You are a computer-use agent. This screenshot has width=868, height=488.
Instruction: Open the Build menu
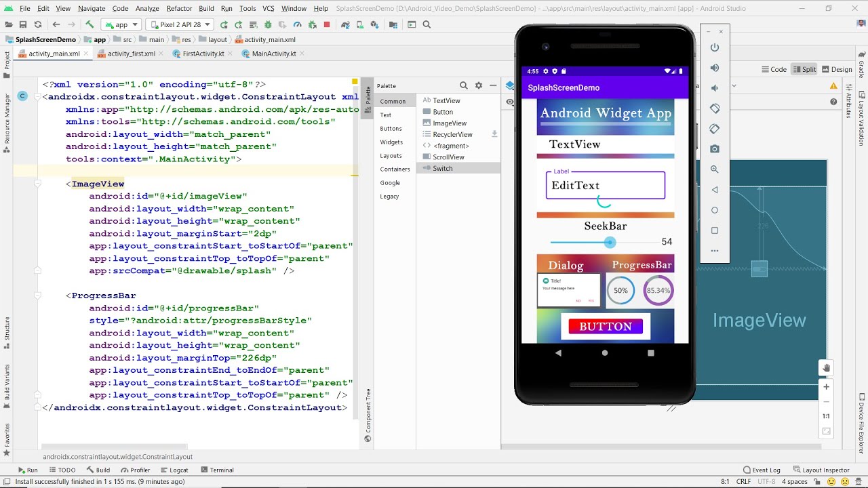click(207, 8)
